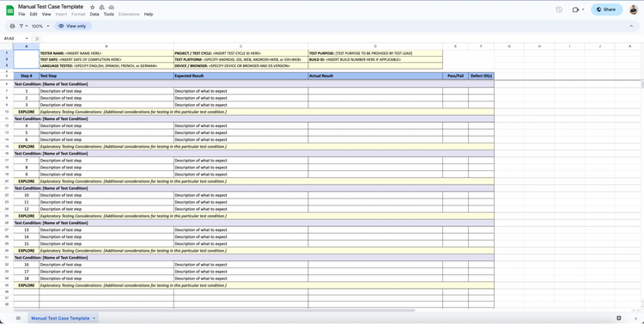644x324 pixels.
Task: Click Exploratory Testing Considerations in row 35
Action: click(266, 285)
